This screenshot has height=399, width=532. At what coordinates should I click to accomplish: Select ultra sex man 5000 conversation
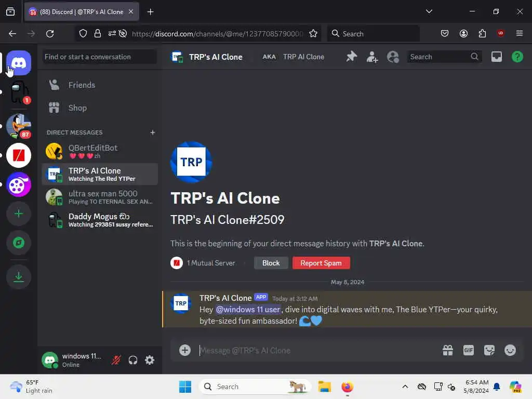100,197
